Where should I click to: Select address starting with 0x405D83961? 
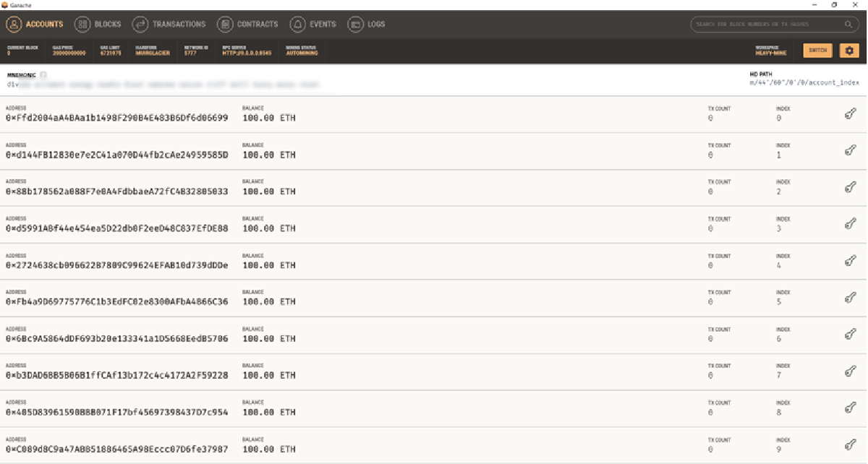116,412
